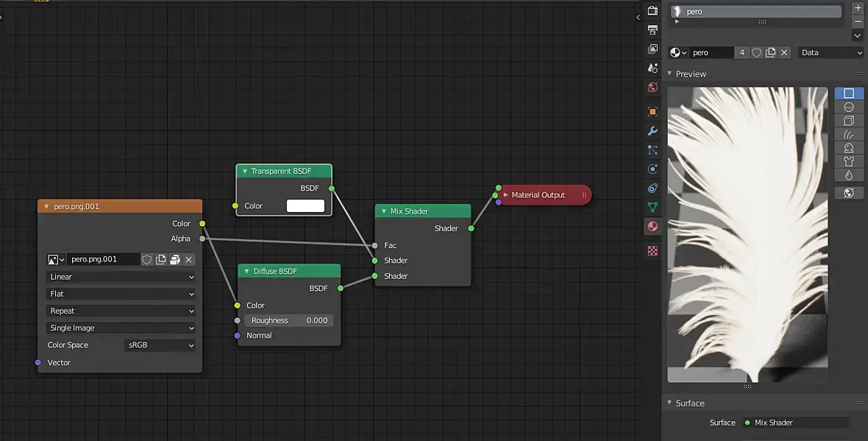The height and width of the screenshot is (441, 868).
Task: Open the Object Constraints tab
Action: [652, 188]
